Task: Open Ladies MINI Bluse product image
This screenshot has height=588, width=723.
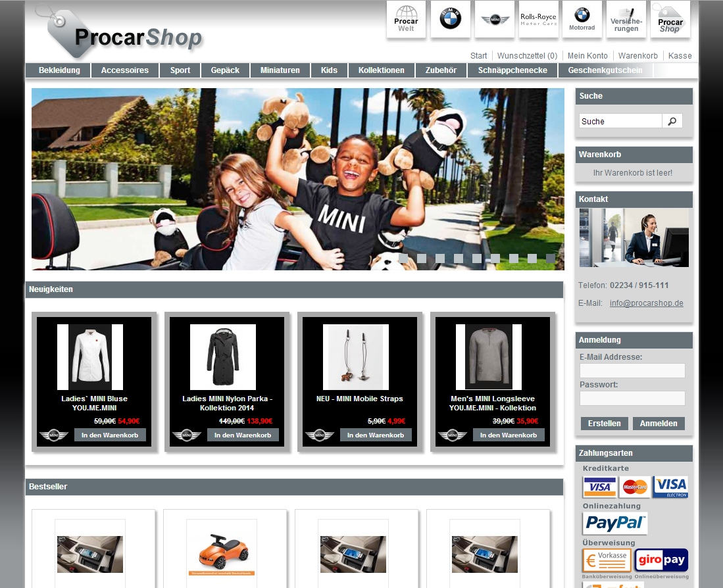Action: point(90,357)
